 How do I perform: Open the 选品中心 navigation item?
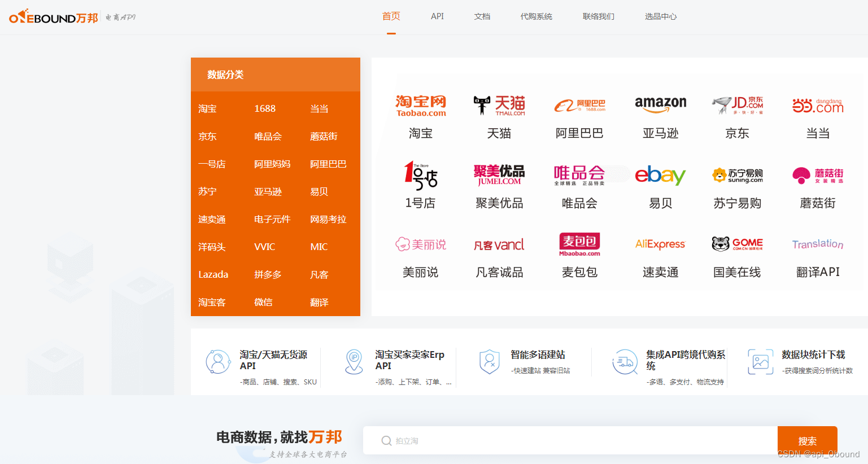(x=660, y=16)
